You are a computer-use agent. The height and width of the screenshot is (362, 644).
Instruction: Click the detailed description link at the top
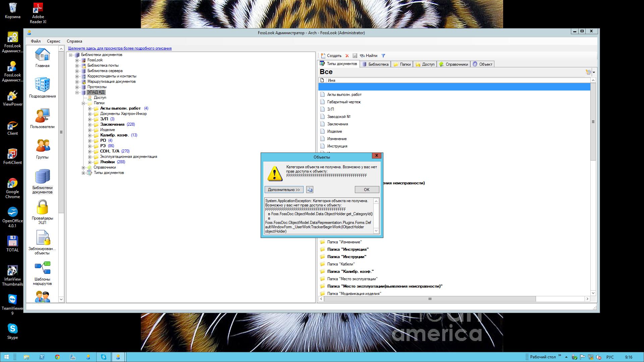point(120,48)
